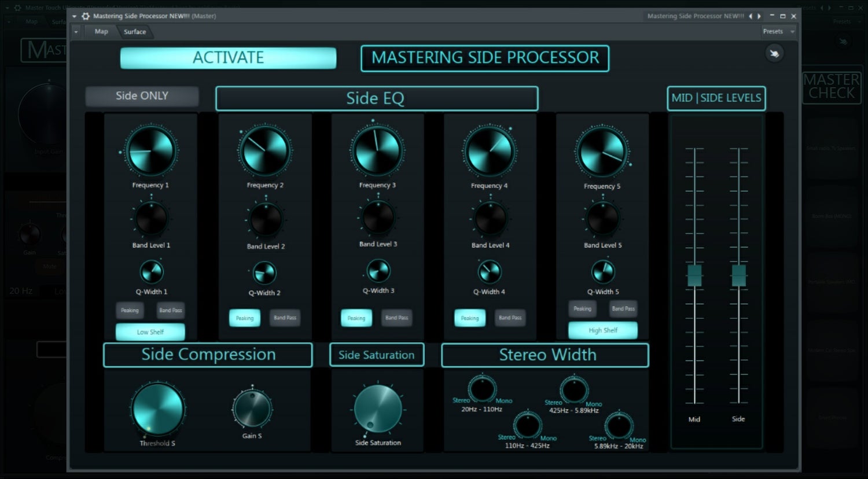Toggle High Shelf on band 5
The image size is (868, 479).
(x=603, y=330)
